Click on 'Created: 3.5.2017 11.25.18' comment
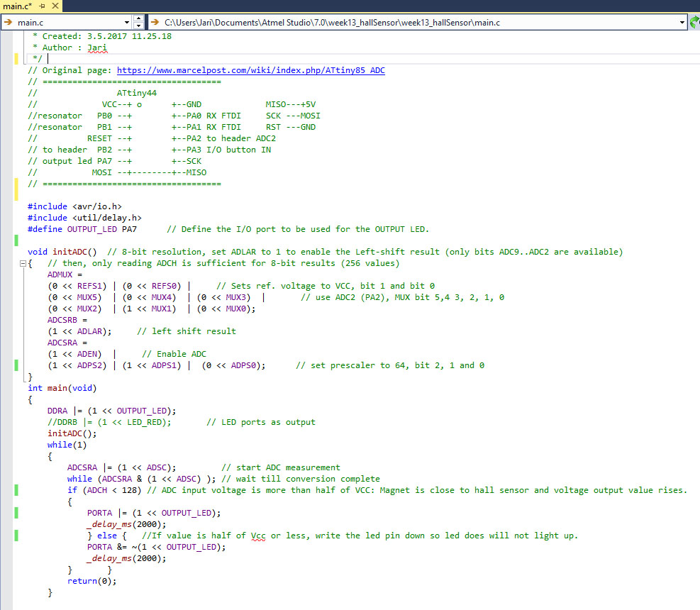Image resolution: width=700 pixels, height=610 pixels. pos(106,36)
